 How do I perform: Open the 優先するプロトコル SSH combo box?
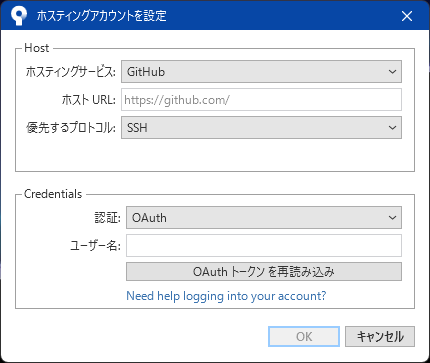point(261,128)
